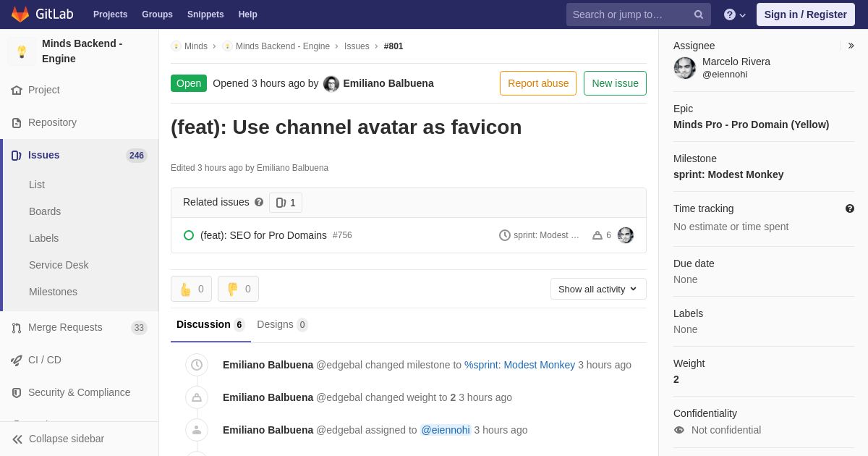868x456 pixels.
Task: Open Merge Requests in sidebar
Action: click(80, 327)
